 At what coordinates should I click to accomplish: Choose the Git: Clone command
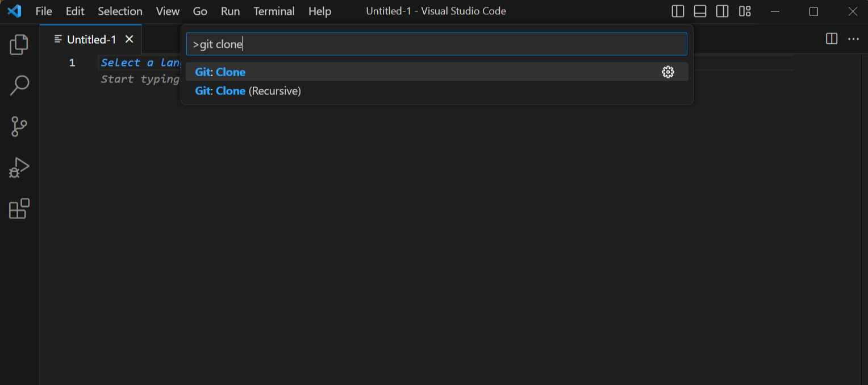coord(437,72)
